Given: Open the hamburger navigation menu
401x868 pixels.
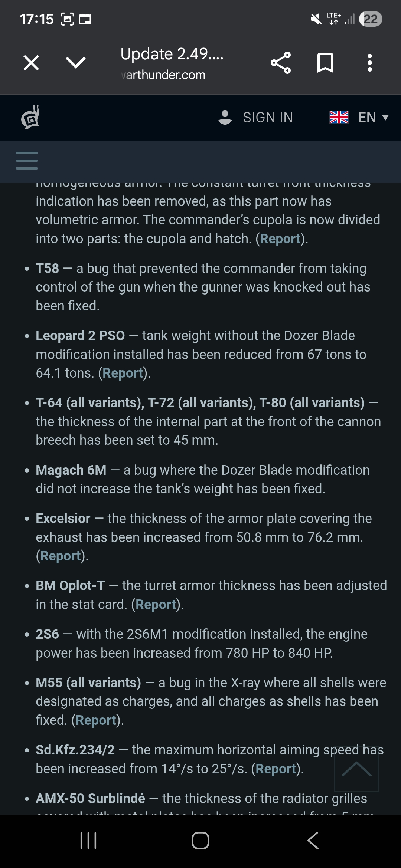Looking at the screenshot, I should point(27,161).
